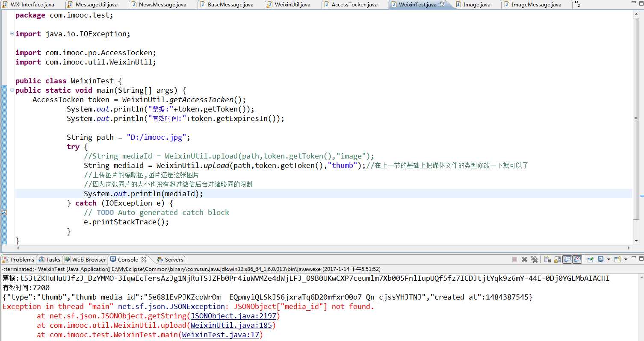Toggle Pin Console
Viewport: 644px width, 341px height.
tap(591, 259)
